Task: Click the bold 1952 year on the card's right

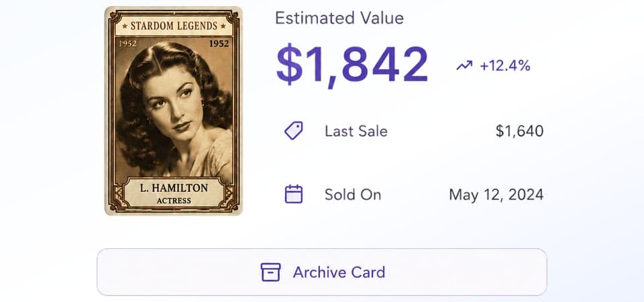Action: [x=219, y=44]
